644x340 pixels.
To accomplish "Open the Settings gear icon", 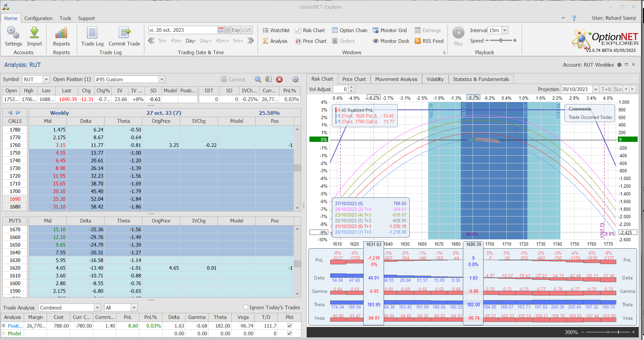I will coord(13,33).
